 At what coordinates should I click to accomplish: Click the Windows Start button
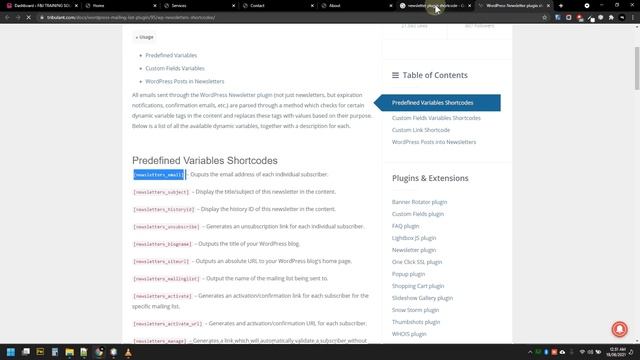[x=11, y=352]
